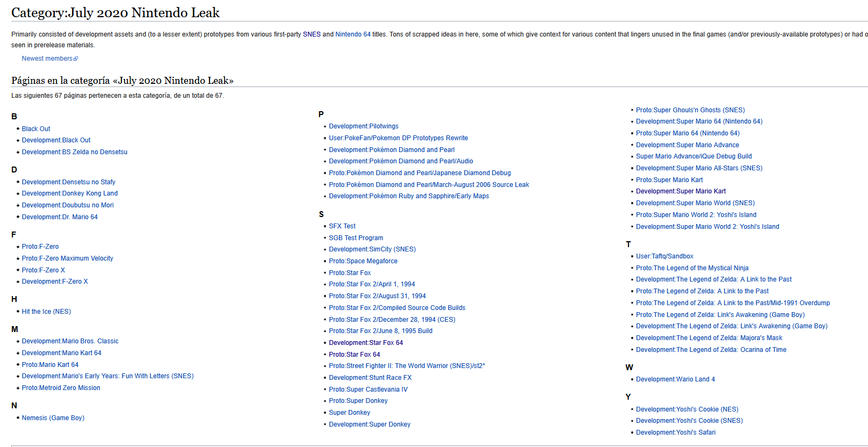
Task: Open Development:Yoshi's Cookie (SNES)
Action: click(x=690, y=421)
